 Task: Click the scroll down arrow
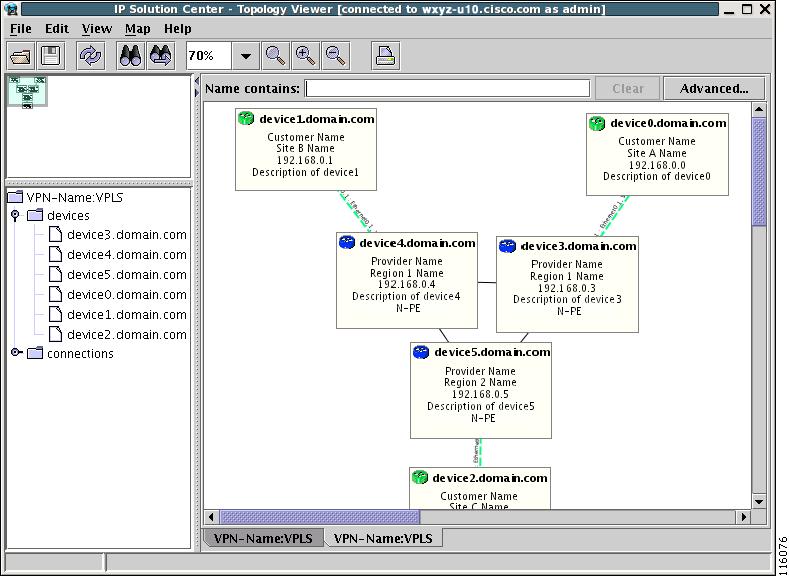pyautogui.click(x=759, y=502)
